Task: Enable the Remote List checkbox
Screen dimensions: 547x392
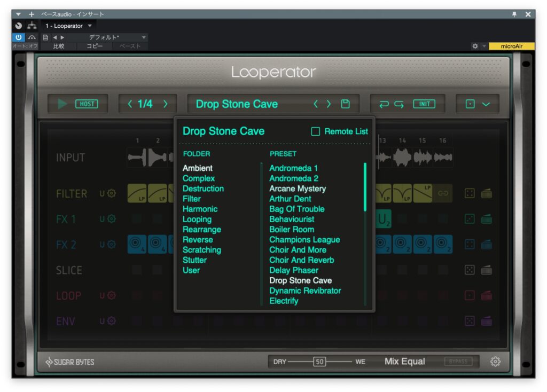Action: 315,131
